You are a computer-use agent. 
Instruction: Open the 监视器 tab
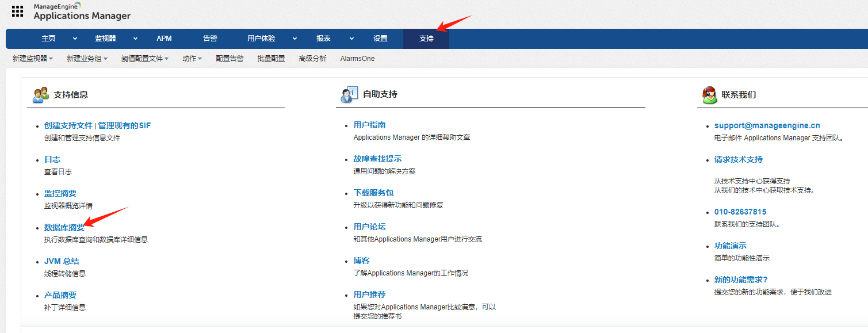point(105,39)
